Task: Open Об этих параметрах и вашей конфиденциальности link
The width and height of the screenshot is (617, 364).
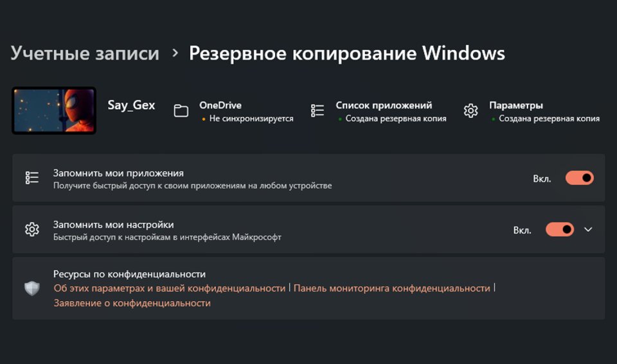Action: [x=170, y=288]
